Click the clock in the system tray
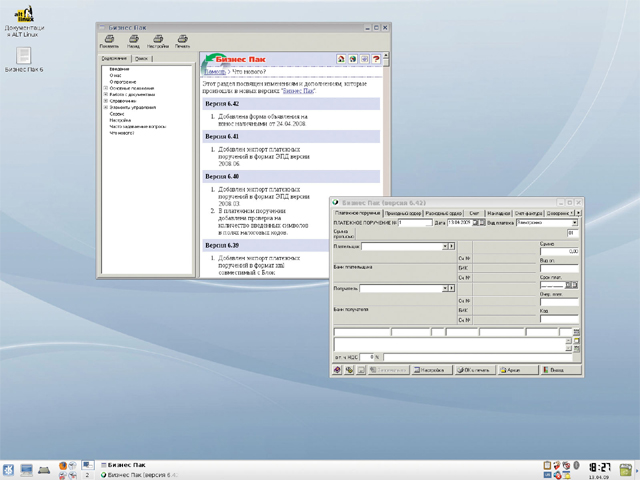The width and height of the screenshot is (640, 480). tap(600, 470)
